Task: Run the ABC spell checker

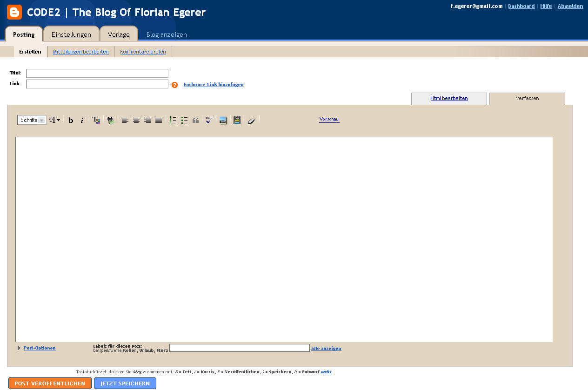Action: (x=208, y=120)
